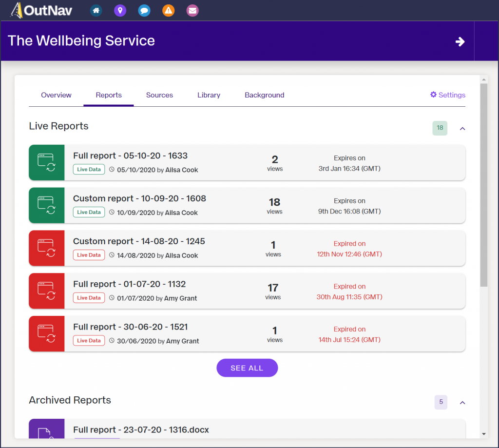Open the pink envelope mail icon
This screenshot has width=499, height=448.
(x=192, y=11)
